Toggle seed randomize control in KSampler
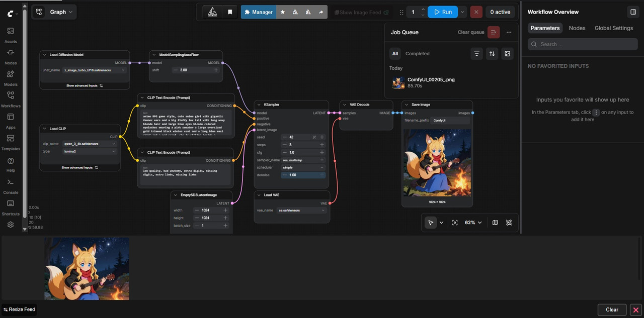This screenshot has height=318, width=644. click(x=314, y=137)
